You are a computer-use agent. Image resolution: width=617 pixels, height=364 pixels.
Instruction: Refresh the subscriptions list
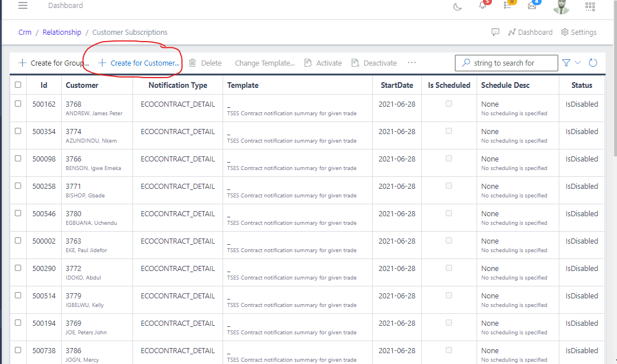(x=592, y=63)
